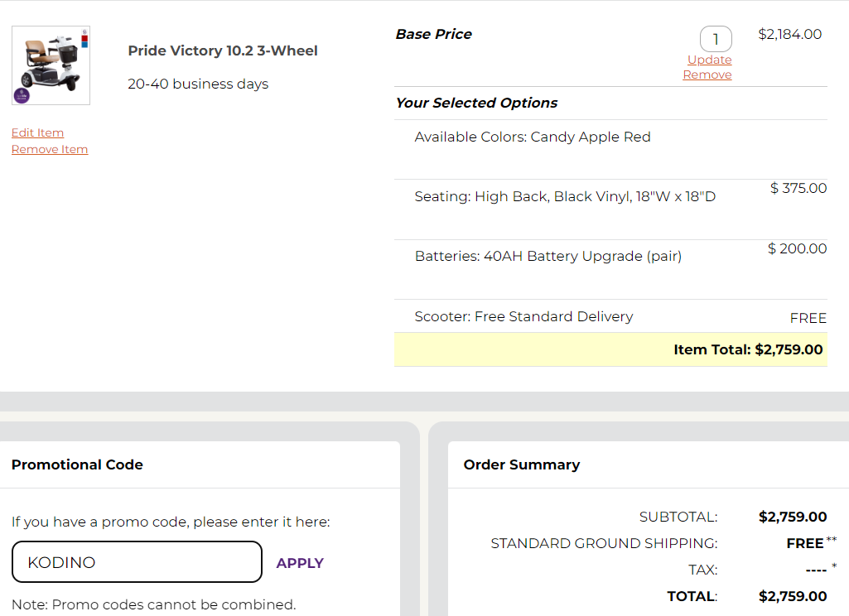The height and width of the screenshot is (616, 849).
Task: Click the Your Selected Options heading
Action: [x=476, y=103]
